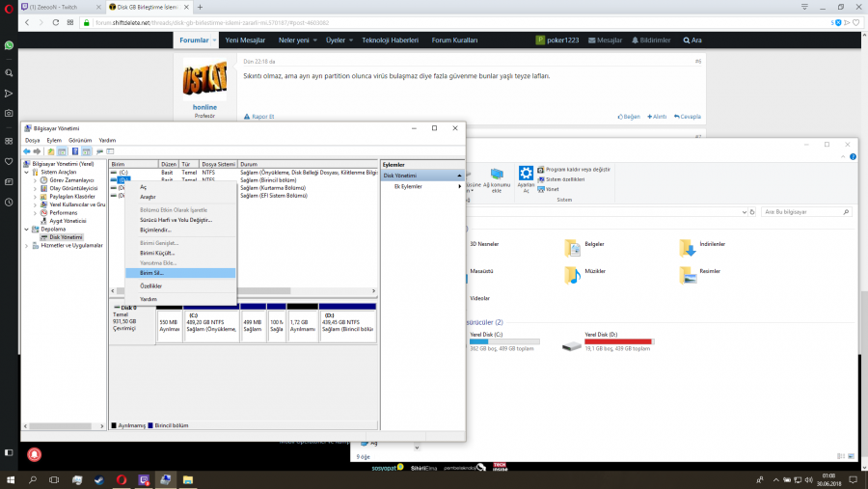Expand the Hizmetler ve Uygulamalar node

coord(26,245)
